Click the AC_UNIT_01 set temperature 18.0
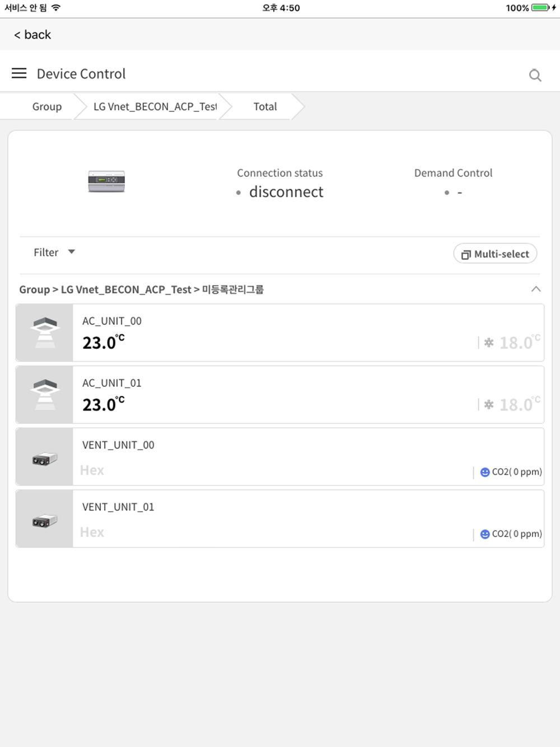Image resolution: width=560 pixels, height=747 pixels. pos(520,404)
